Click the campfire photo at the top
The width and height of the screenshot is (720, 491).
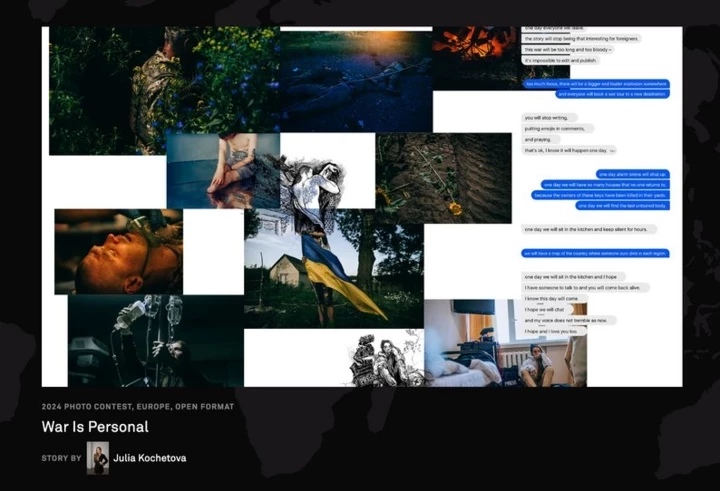[x=474, y=44]
